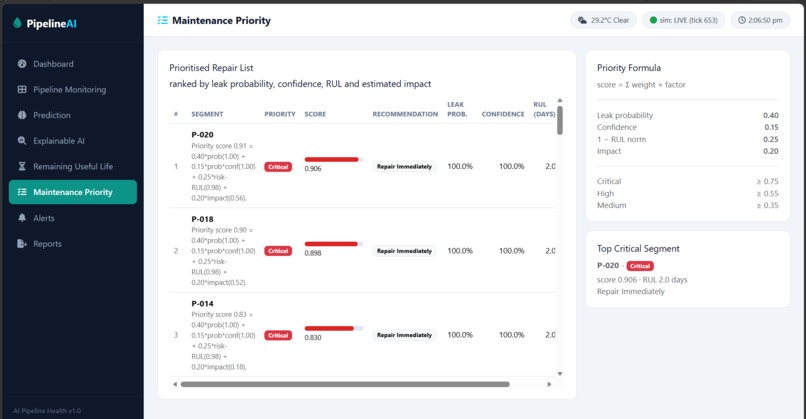Screen dimensions: 806x419
Task: Click the CONFIDENCE column header
Action: [x=503, y=114]
